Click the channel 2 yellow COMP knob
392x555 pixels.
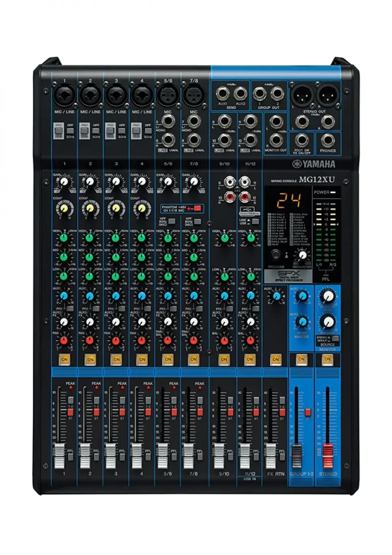pos(90,208)
